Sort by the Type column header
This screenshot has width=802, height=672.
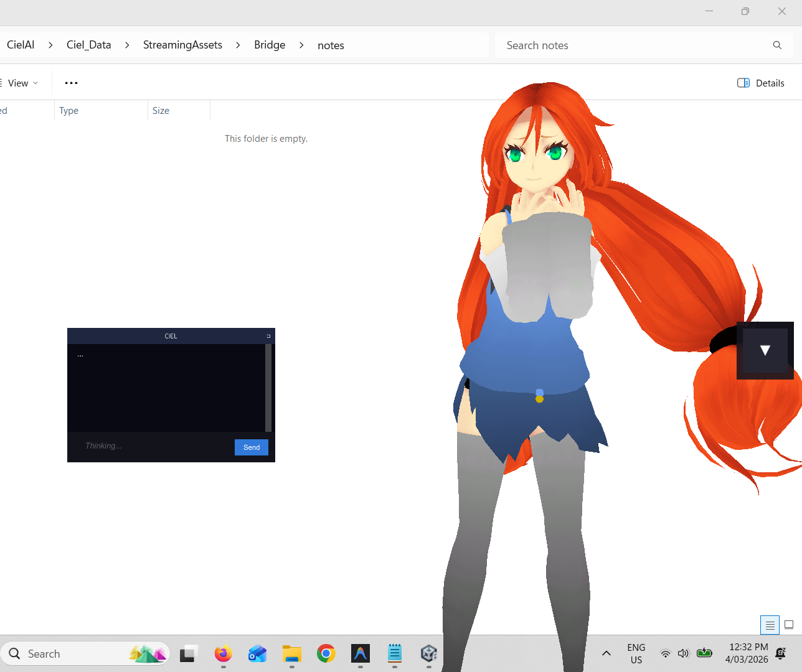pyautogui.click(x=69, y=111)
